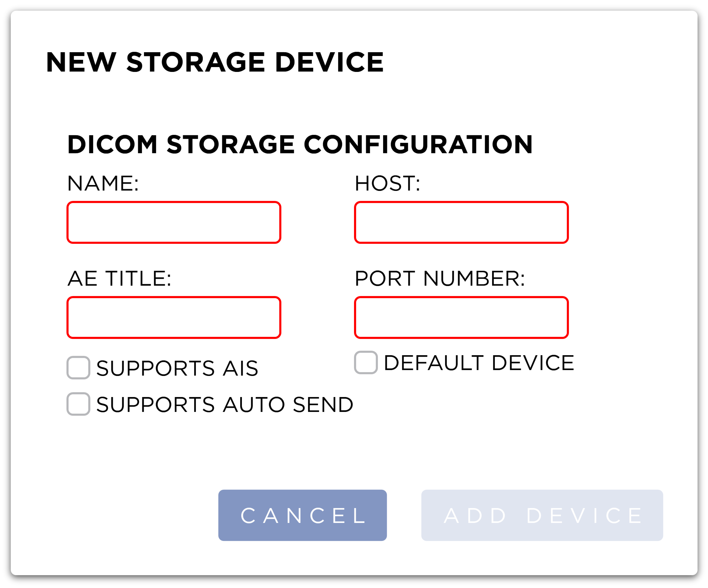The height and width of the screenshot is (588, 708).
Task: Click the "DEFAULT DEVICE" label text
Action: point(479,363)
